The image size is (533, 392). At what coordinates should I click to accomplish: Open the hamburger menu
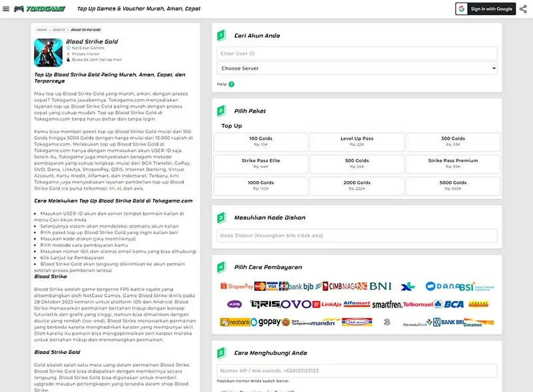point(6,9)
